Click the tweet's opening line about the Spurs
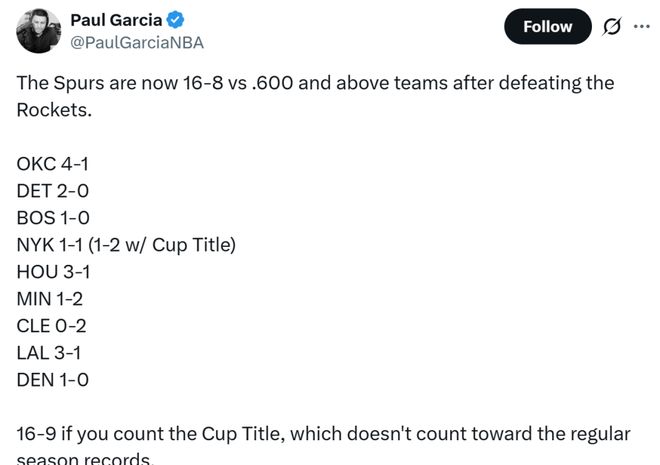660x465 pixels. (315, 83)
